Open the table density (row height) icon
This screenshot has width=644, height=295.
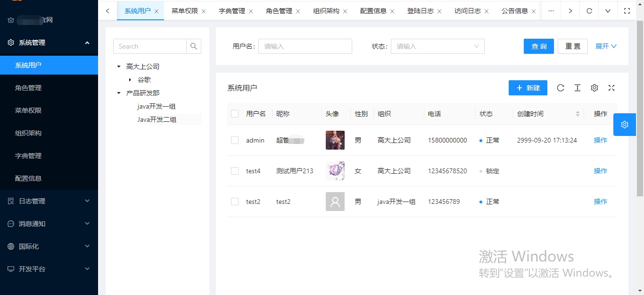coord(577,88)
